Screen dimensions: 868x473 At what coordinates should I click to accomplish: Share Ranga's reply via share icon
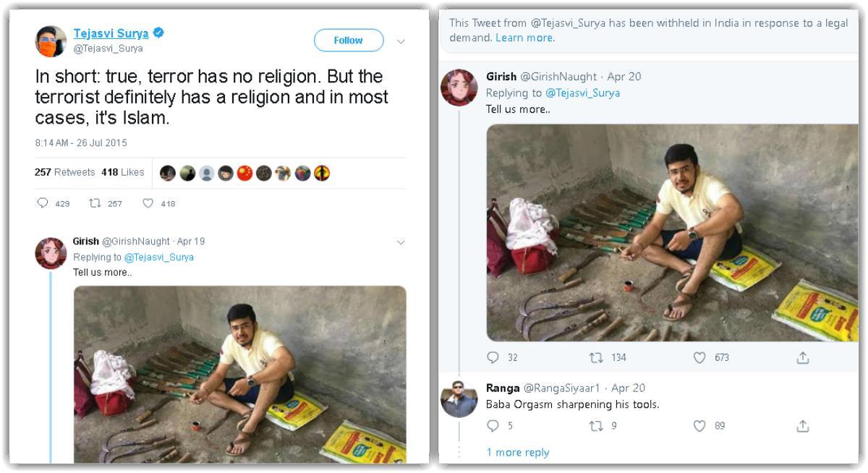coord(802,426)
